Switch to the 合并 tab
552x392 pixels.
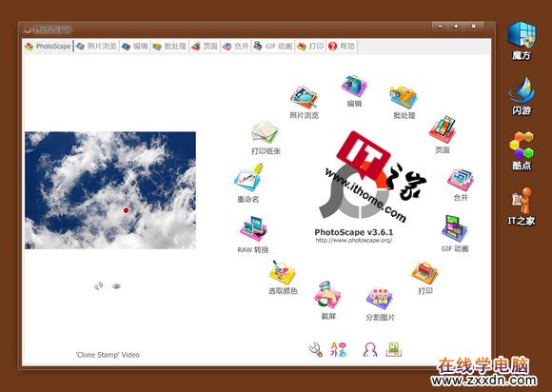236,46
